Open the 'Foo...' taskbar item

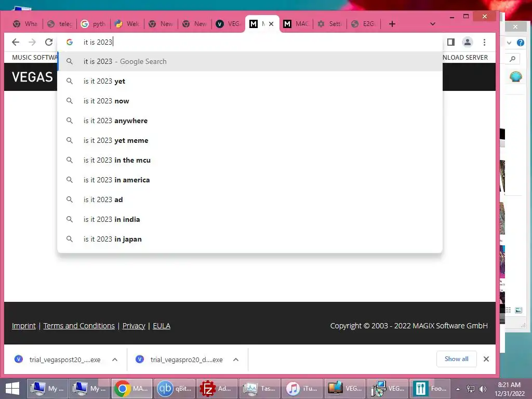430,389
